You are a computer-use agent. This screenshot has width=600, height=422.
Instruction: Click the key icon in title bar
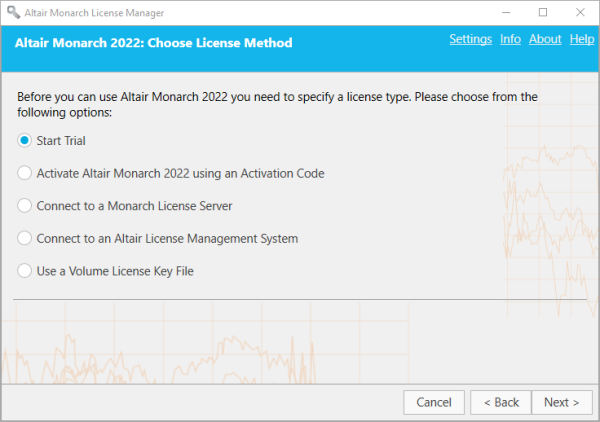pyautogui.click(x=11, y=12)
